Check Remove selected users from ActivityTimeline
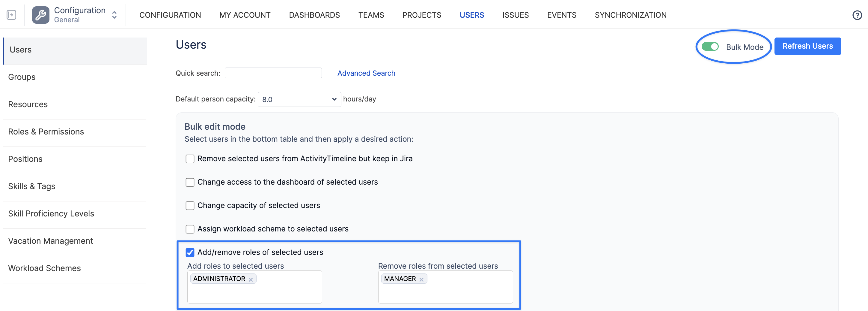The image size is (868, 311). coord(190,159)
